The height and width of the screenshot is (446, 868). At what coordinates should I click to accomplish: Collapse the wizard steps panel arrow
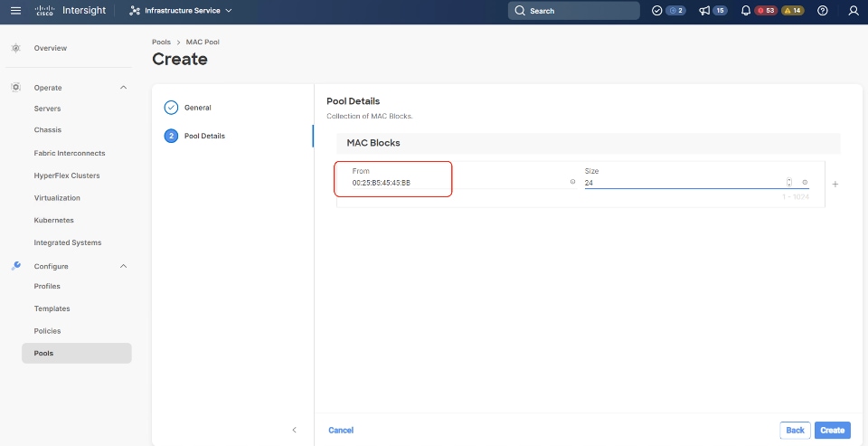point(294,430)
